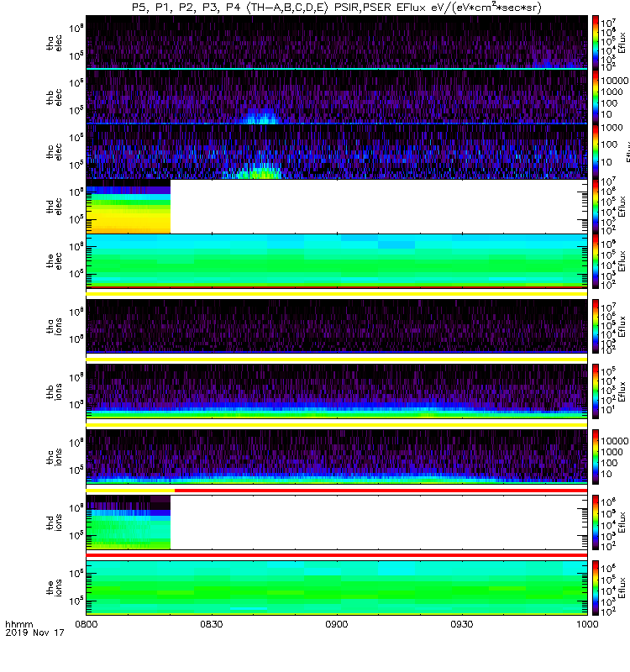Viewport: 630px width, 672px height.
Task: Click the "the elec" spectrogram panel
Action: coord(337,261)
